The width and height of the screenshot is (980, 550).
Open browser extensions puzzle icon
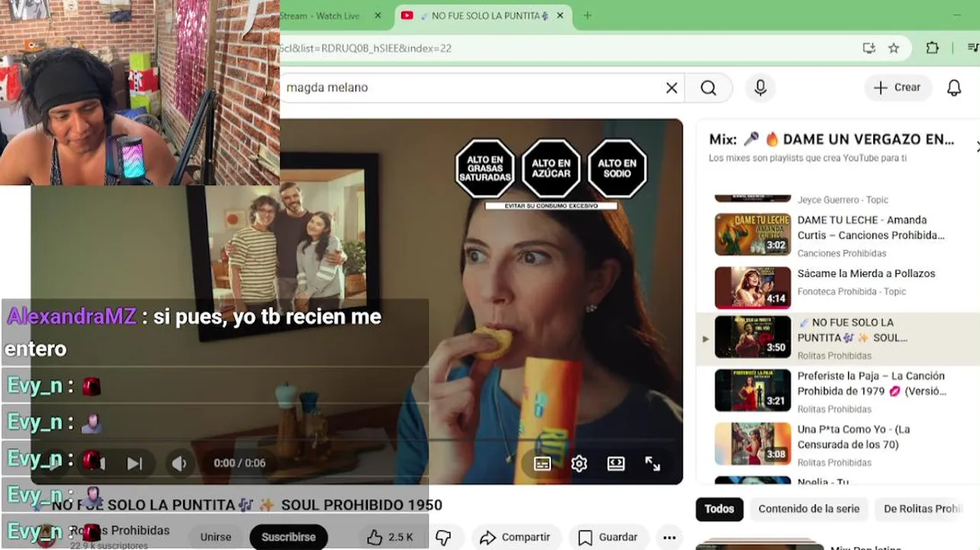coord(932,48)
